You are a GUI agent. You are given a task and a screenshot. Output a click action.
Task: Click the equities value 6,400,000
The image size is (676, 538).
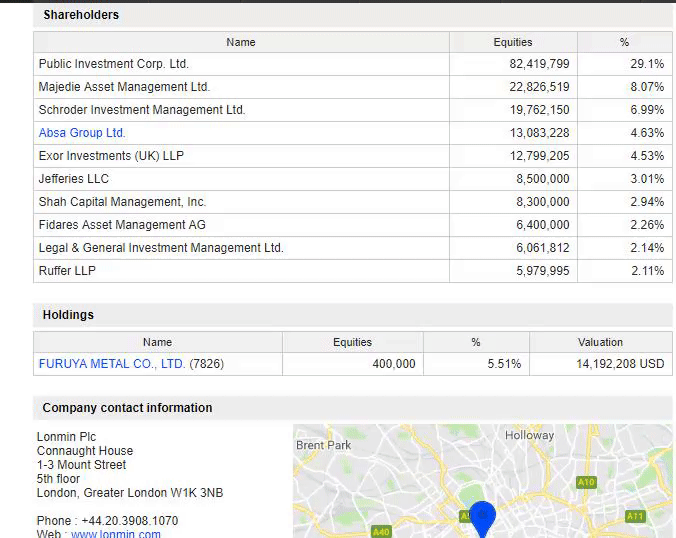tap(543, 225)
